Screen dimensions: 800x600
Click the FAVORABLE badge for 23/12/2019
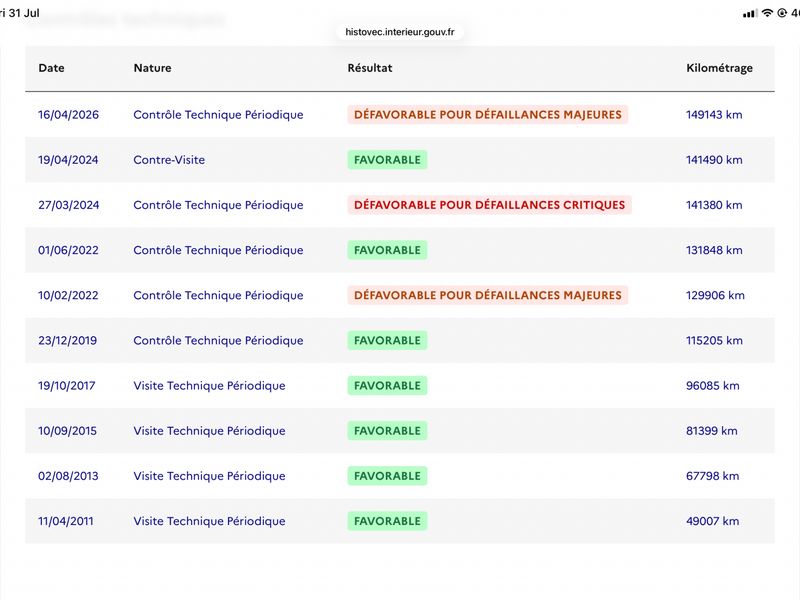coord(387,340)
